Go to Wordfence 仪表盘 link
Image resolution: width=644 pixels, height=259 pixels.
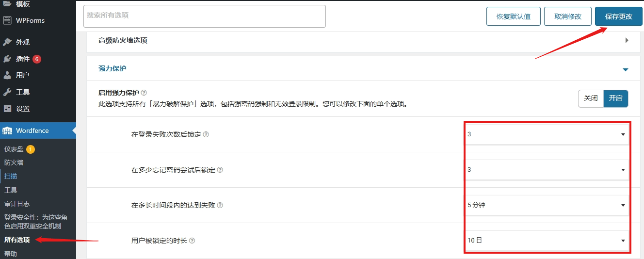(x=14, y=149)
